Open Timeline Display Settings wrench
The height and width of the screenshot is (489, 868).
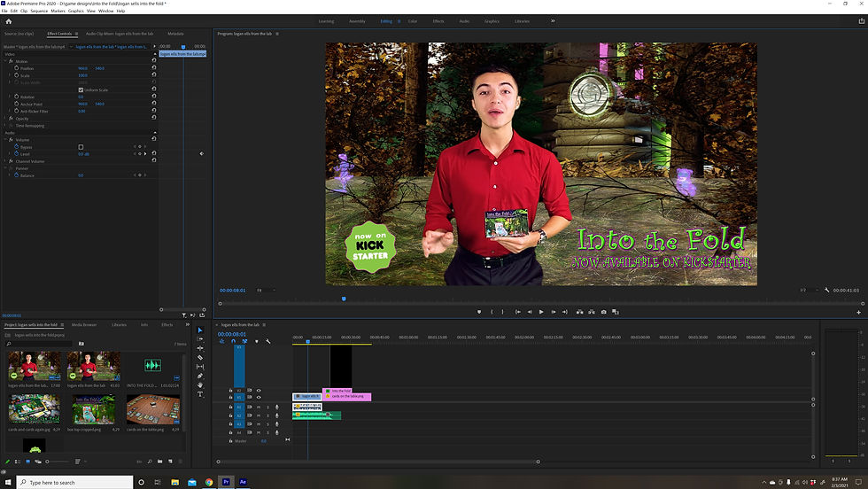point(267,341)
